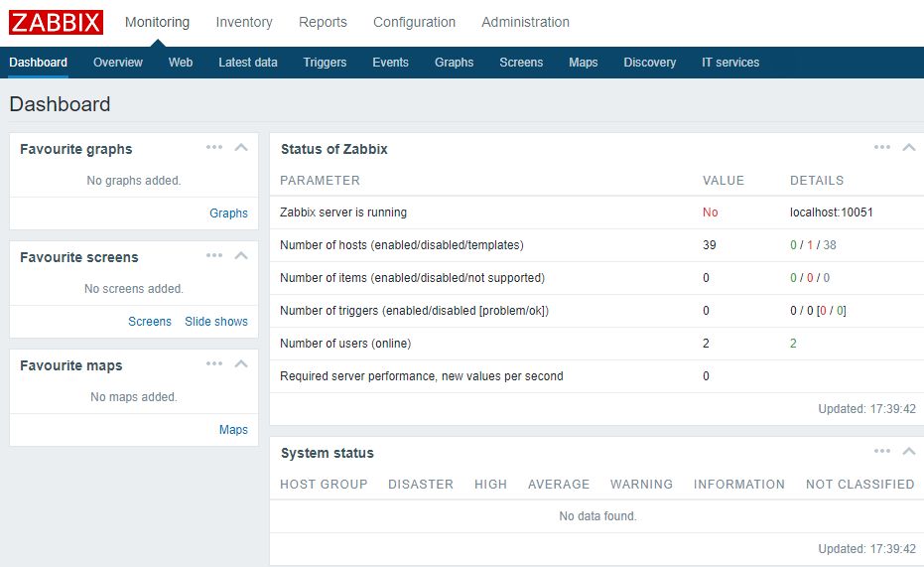The width and height of the screenshot is (924, 567).
Task: Click 'Required server performance' parameter text
Action: tap(422, 376)
